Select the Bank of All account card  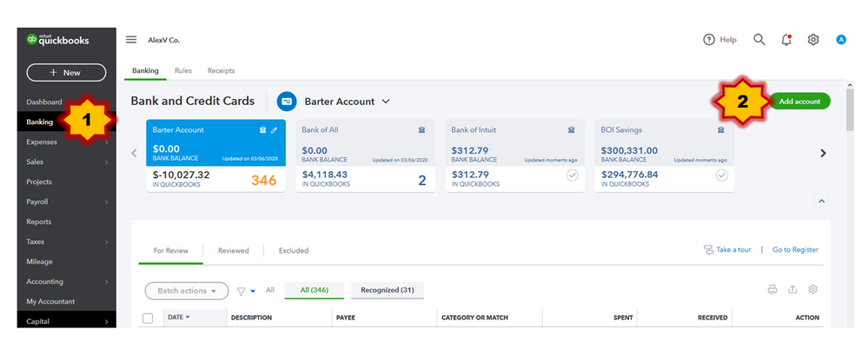365,156
